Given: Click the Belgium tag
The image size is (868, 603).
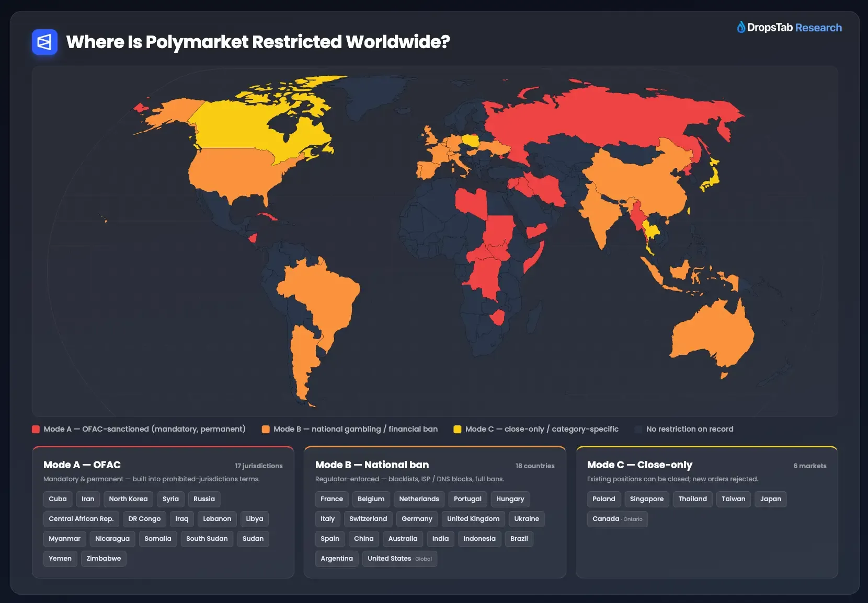Looking at the screenshot, I should pyautogui.click(x=371, y=499).
